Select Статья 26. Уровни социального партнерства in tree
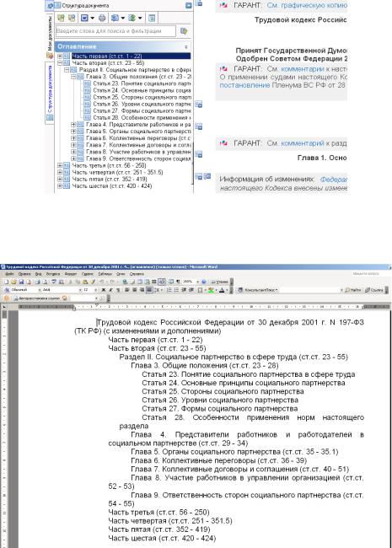This screenshot has height=548, width=392. (142, 104)
